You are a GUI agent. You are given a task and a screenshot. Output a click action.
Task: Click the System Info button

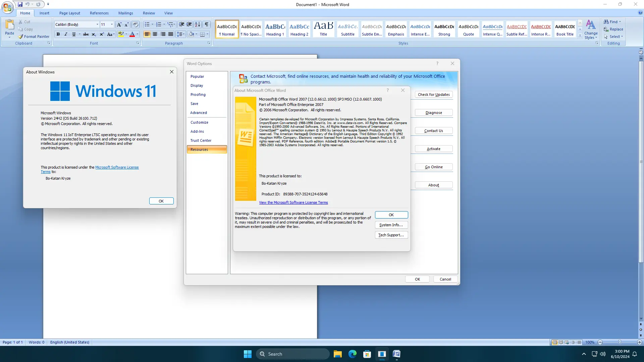(391, 225)
